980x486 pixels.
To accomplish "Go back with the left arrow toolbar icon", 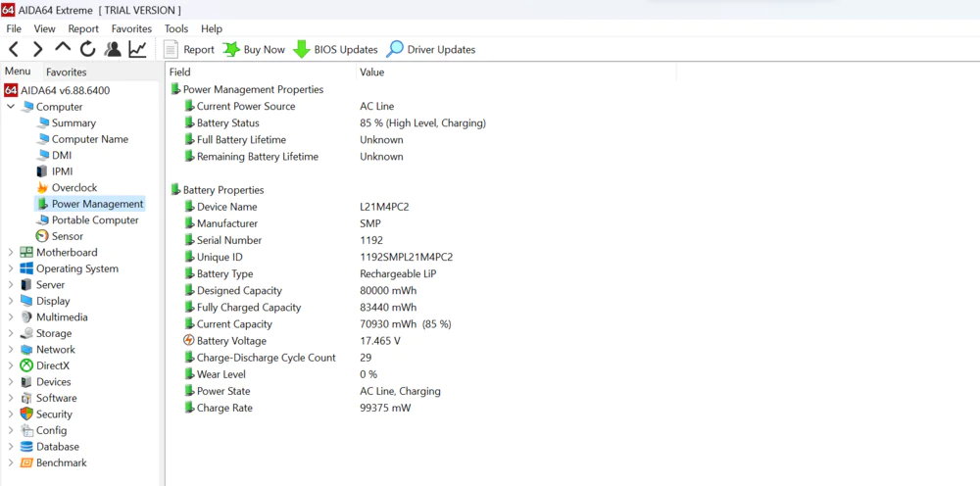I will tap(14, 49).
